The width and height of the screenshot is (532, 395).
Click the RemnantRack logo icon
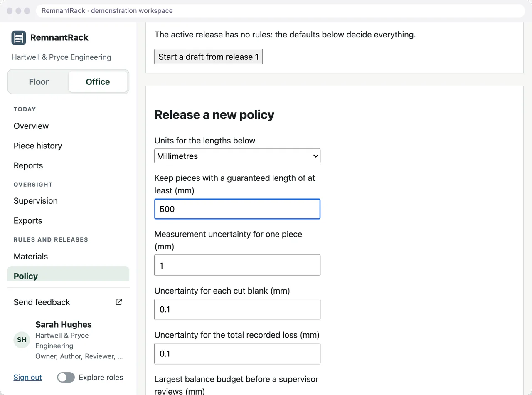coord(19,38)
